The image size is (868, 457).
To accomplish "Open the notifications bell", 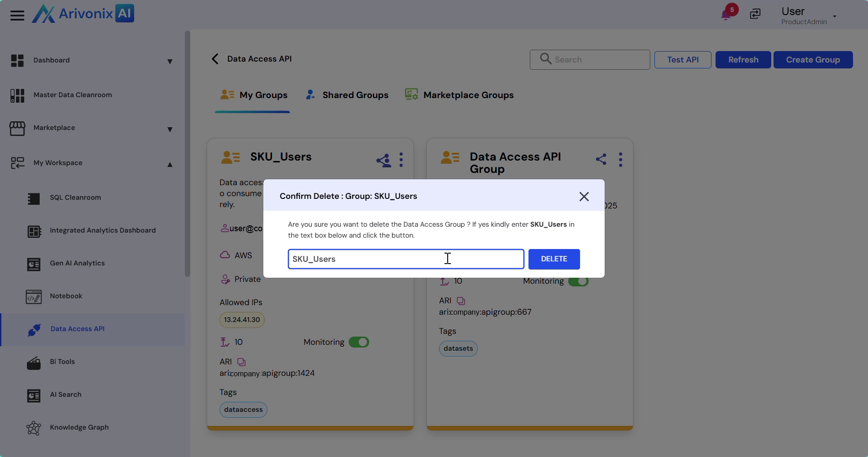I will (x=726, y=15).
